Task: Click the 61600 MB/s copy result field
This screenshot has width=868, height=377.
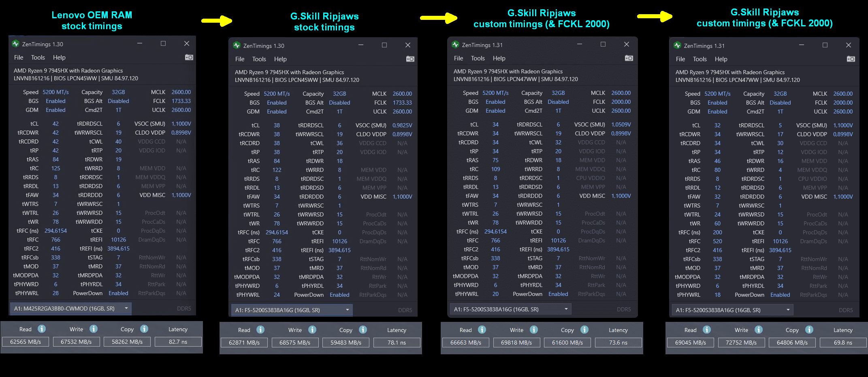Action: click(567, 343)
